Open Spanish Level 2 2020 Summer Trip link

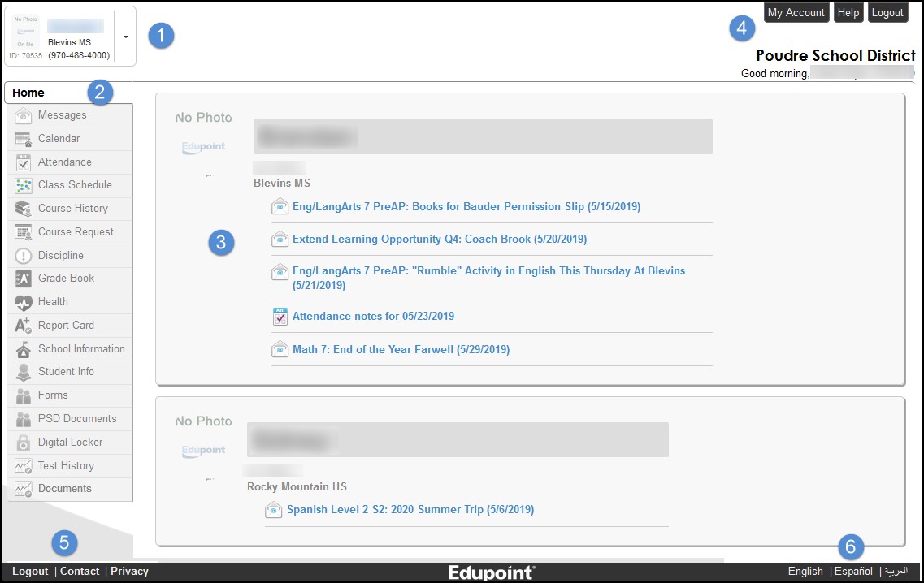tap(410, 509)
